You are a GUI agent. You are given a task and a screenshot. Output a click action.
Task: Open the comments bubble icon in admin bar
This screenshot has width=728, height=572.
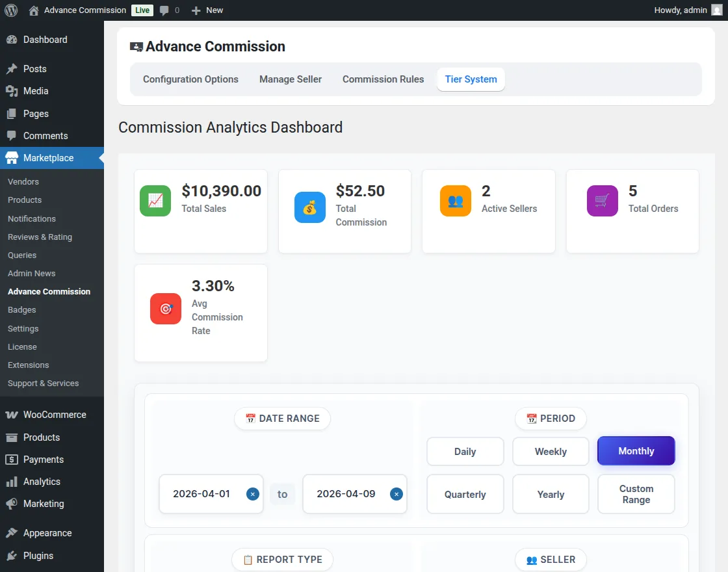164,10
